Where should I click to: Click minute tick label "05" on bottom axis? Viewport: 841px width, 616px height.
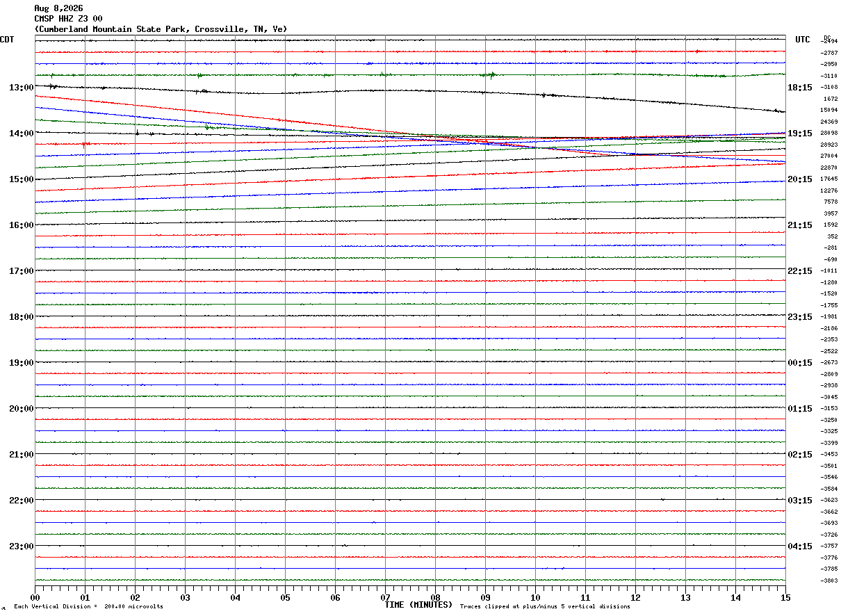[x=285, y=597]
